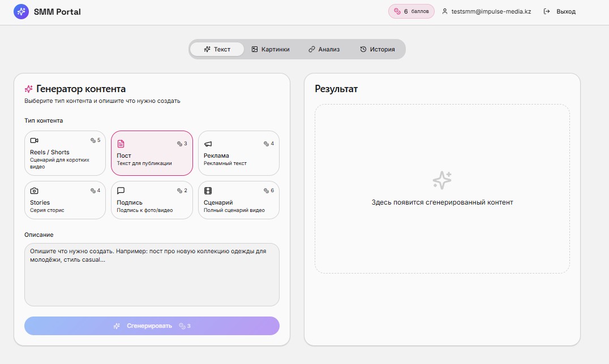The width and height of the screenshot is (609, 364).
Task: Click the document icon on the Пост card
Action: click(x=120, y=144)
